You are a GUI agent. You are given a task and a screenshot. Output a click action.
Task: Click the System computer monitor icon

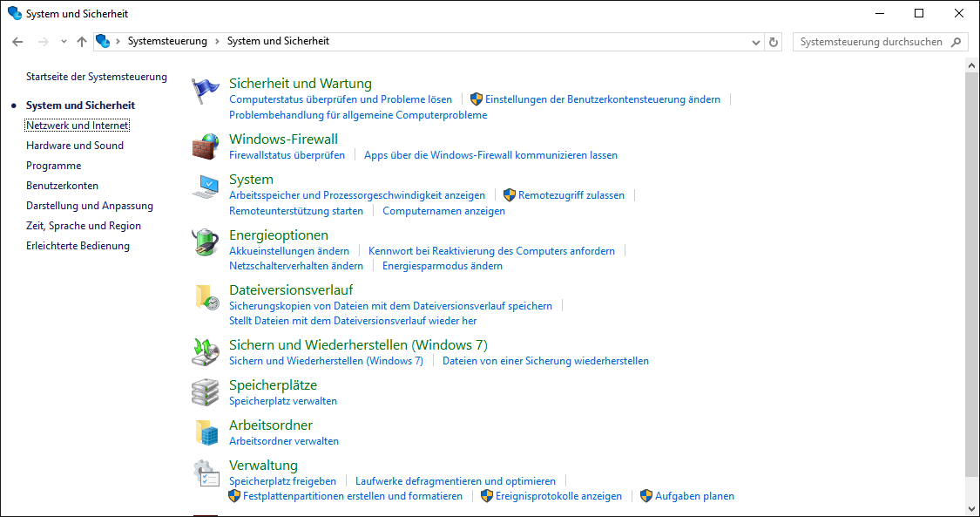[206, 187]
